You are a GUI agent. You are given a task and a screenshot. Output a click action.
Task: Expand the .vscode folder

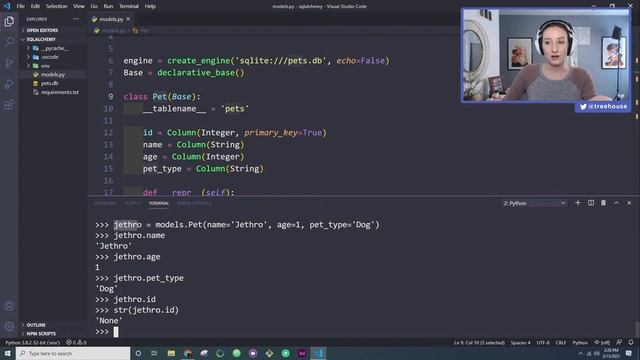click(53, 57)
